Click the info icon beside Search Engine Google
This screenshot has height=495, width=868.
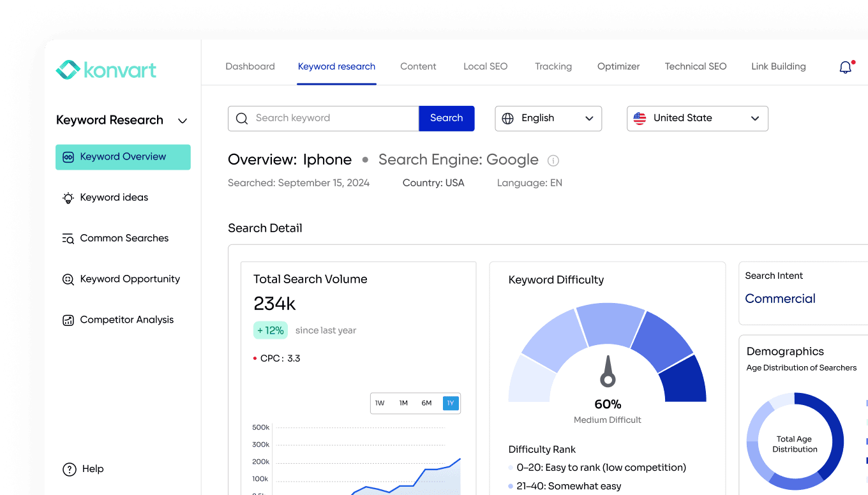coord(553,161)
